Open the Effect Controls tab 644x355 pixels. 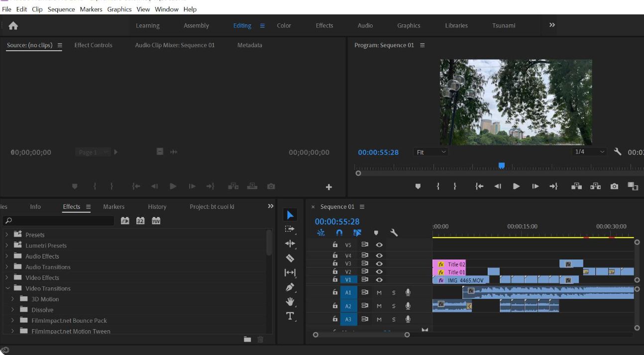(93, 45)
